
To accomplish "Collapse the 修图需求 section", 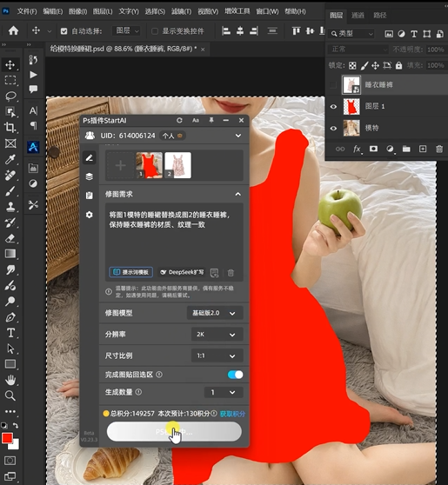I will point(237,194).
